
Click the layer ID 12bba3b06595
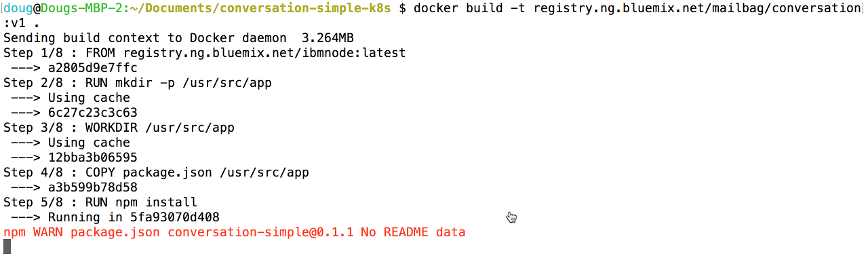click(93, 158)
